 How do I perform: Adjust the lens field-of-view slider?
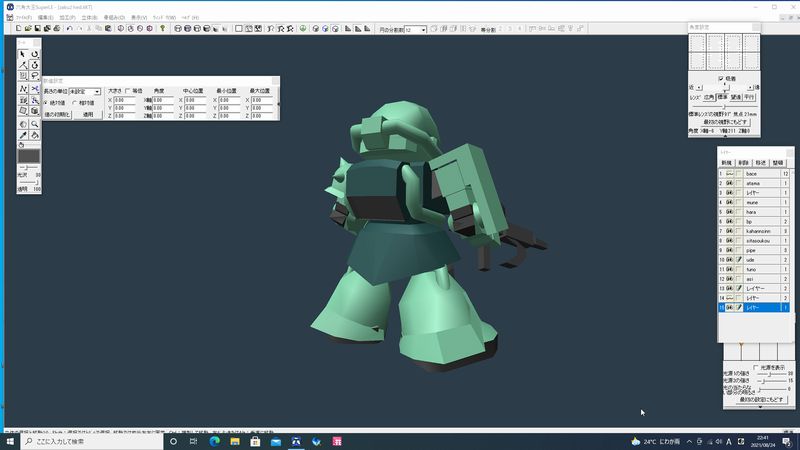[x=725, y=107]
